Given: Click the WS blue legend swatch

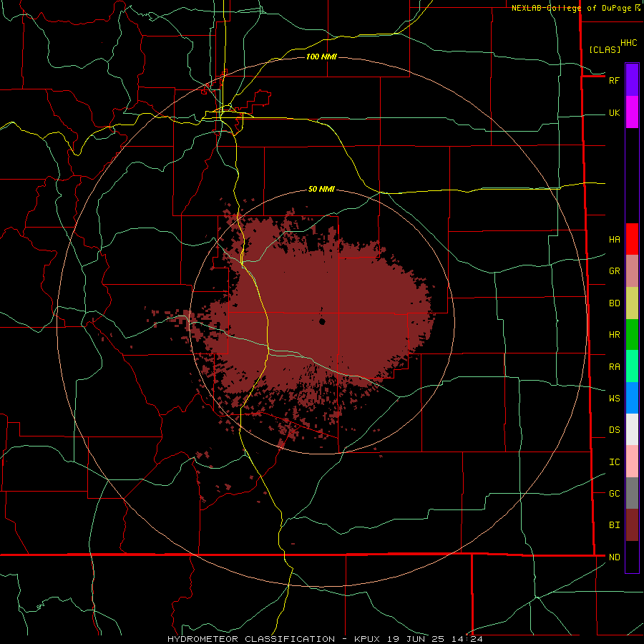Looking at the screenshot, I should click(x=632, y=398).
